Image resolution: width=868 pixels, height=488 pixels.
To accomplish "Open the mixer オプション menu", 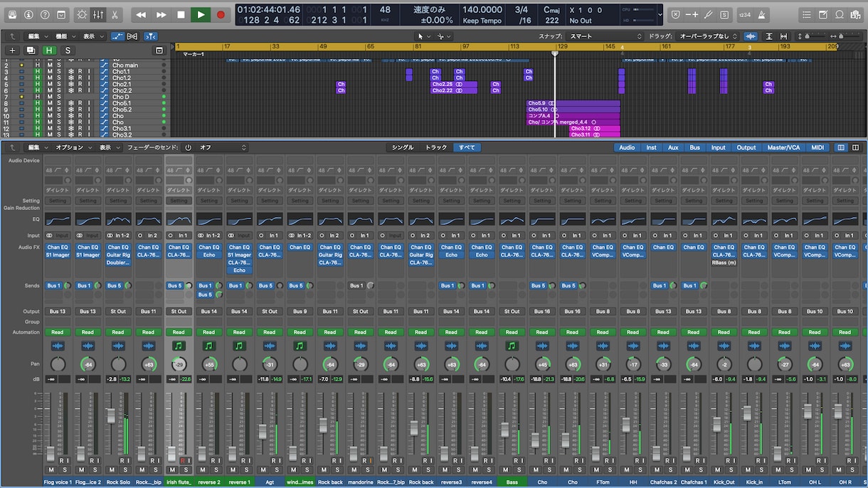I will pos(73,147).
